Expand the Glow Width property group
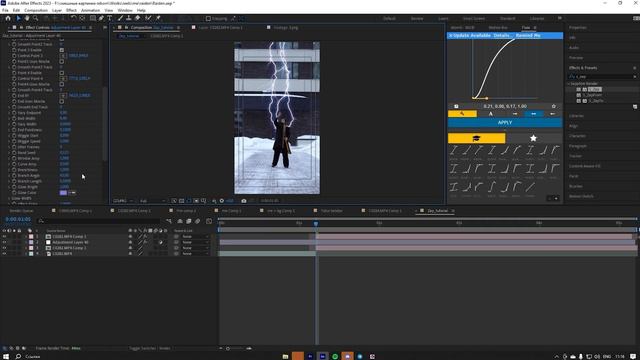 (x=9, y=198)
